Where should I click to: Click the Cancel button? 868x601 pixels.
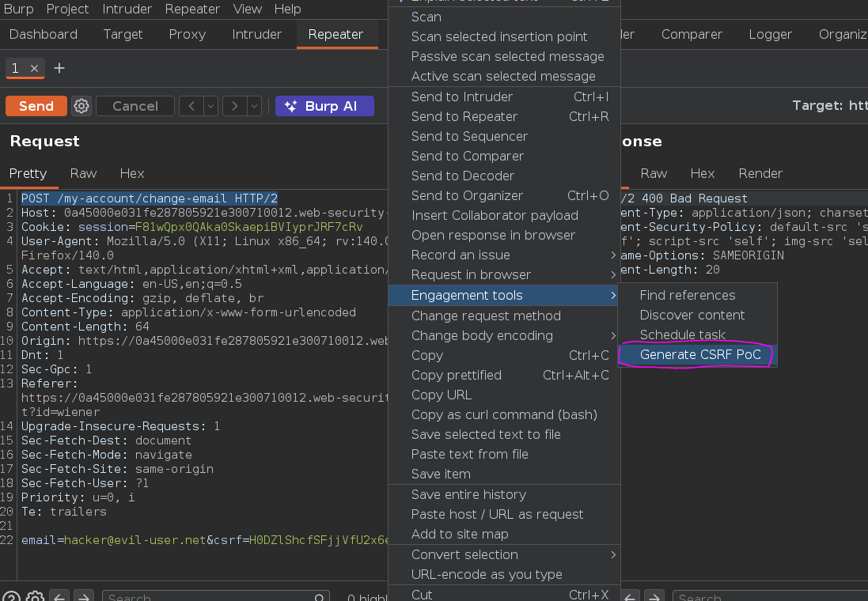135,106
